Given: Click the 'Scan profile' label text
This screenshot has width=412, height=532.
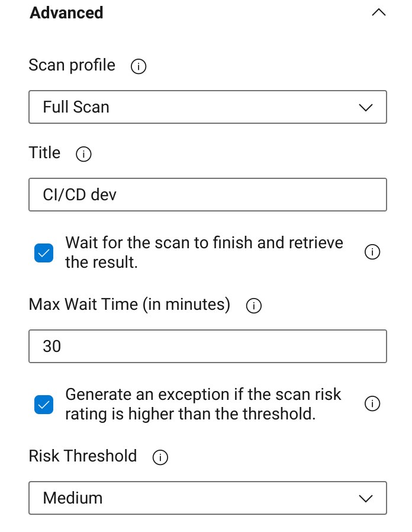Looking at the screenshot, I should click(72, 65).
